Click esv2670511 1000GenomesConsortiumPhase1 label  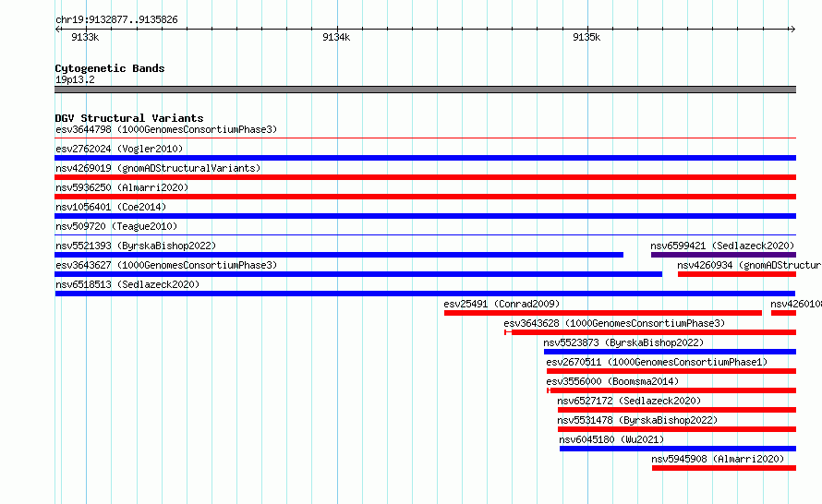pyautogui.click(x=657, y=362)
